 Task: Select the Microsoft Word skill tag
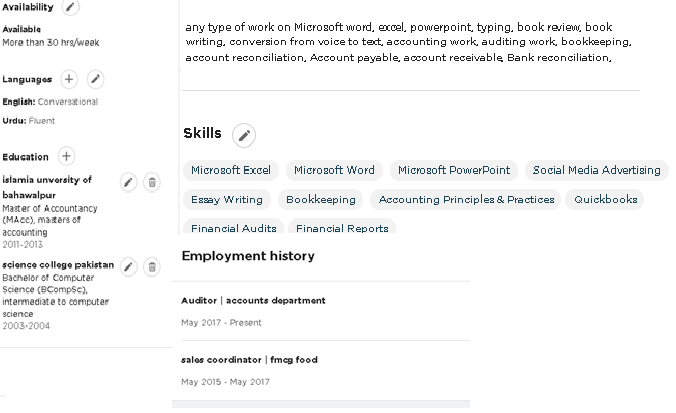(334, 170)
